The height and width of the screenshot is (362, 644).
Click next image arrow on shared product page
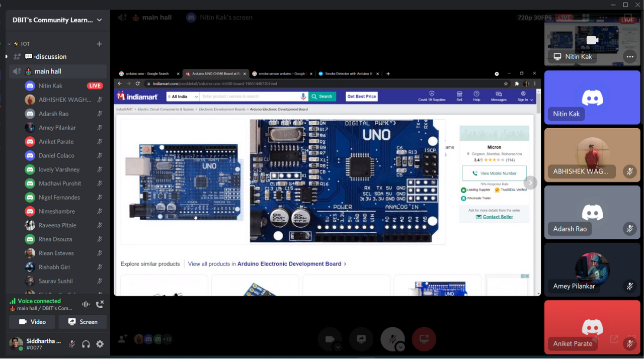pyautogui.click(x=530, y=183)
